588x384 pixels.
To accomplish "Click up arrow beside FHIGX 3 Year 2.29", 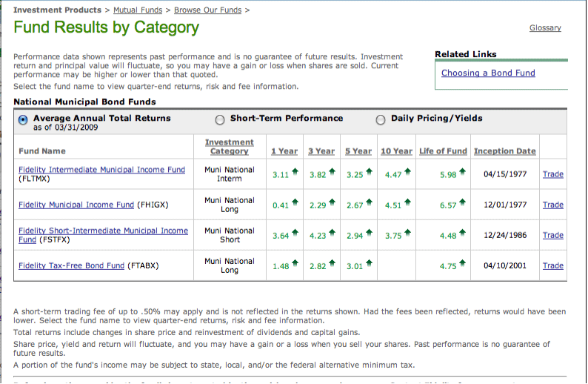I will pos(333,202).
